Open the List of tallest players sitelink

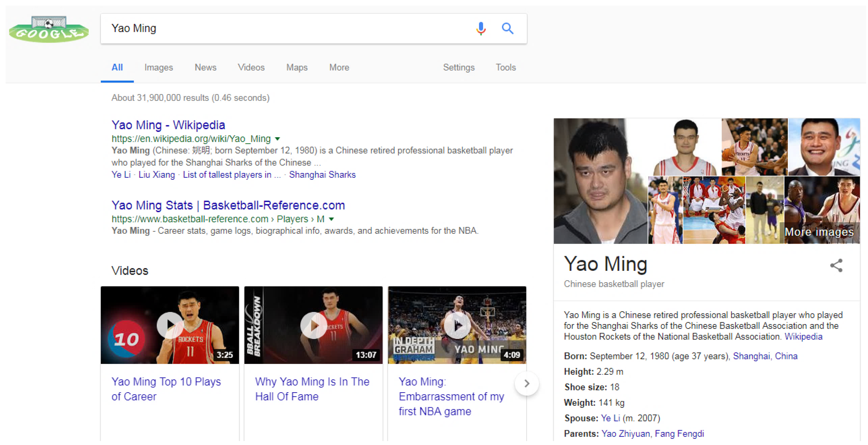[x=232, y=175]
